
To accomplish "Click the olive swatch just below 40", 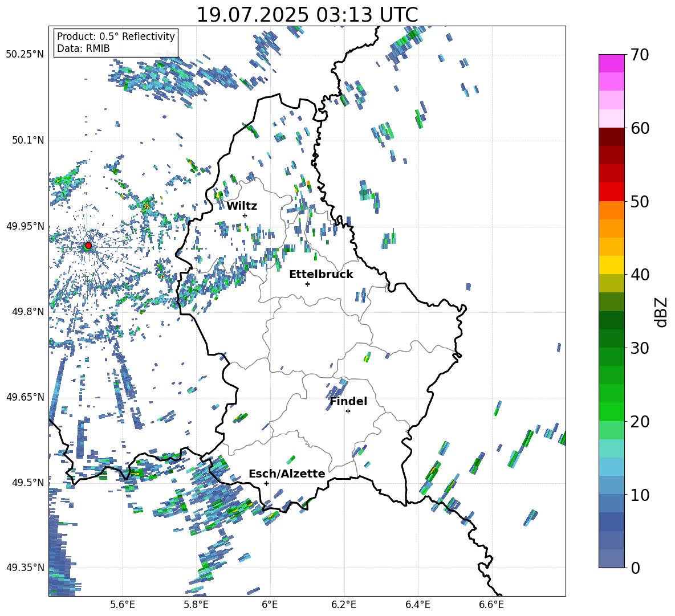I will click(612, 283).
